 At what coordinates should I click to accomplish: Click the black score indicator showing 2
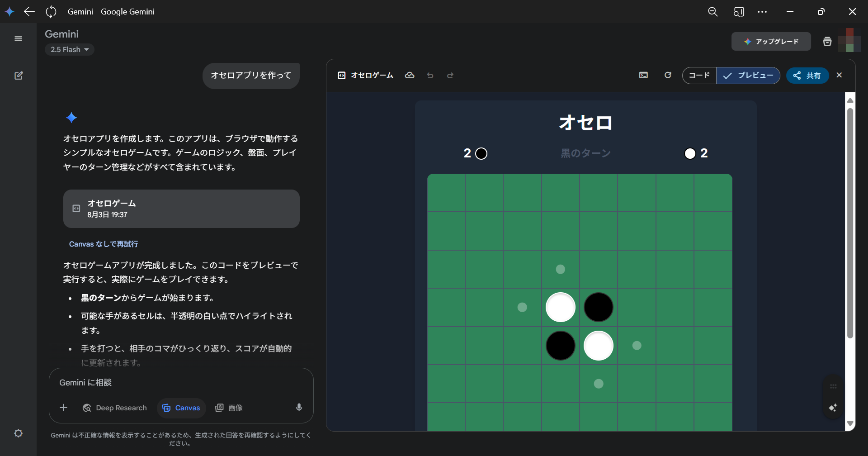click(x=476, y=153)
